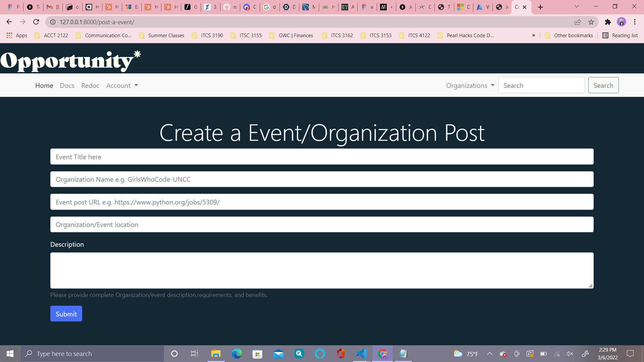Open the Organizations dropdown
The height and width of the screenshot is (362, 644).
(470, 85)
